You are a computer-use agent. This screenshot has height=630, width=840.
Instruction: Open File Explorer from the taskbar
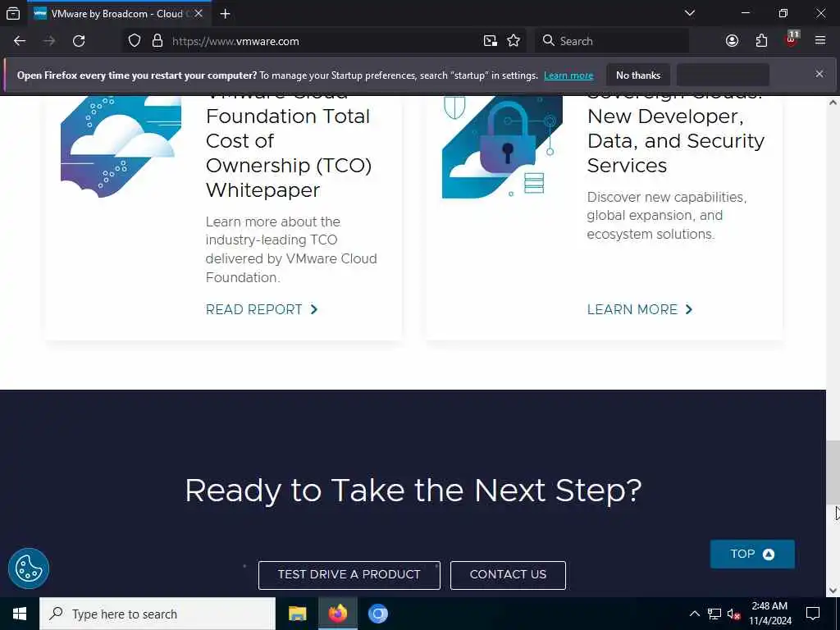pyautogui.click(x=297, y=614)
